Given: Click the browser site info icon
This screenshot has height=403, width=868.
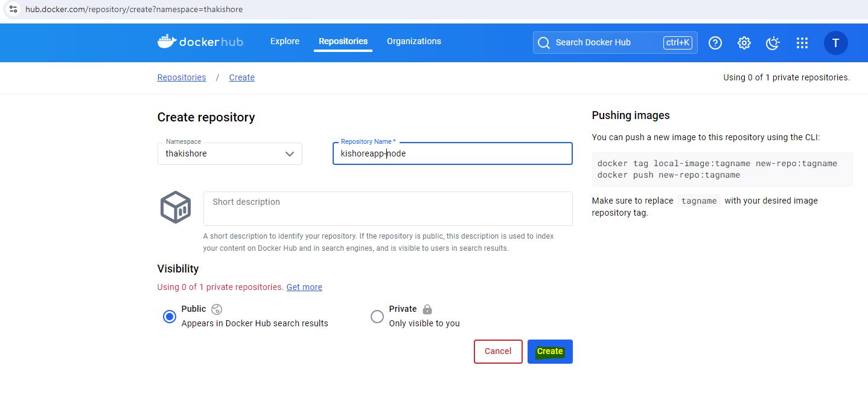Looking at the screenshot, I should (x=13, y=9).
